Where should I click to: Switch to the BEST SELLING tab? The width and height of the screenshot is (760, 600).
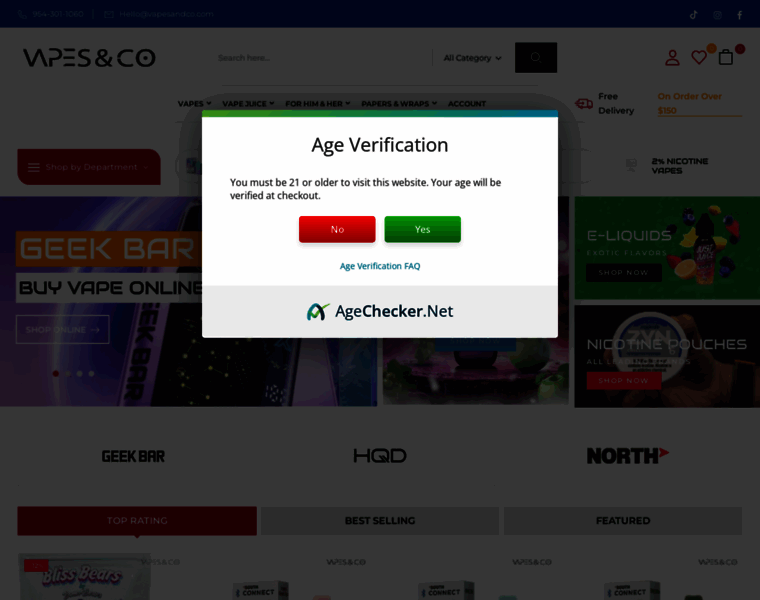click(x=380, y=521)
